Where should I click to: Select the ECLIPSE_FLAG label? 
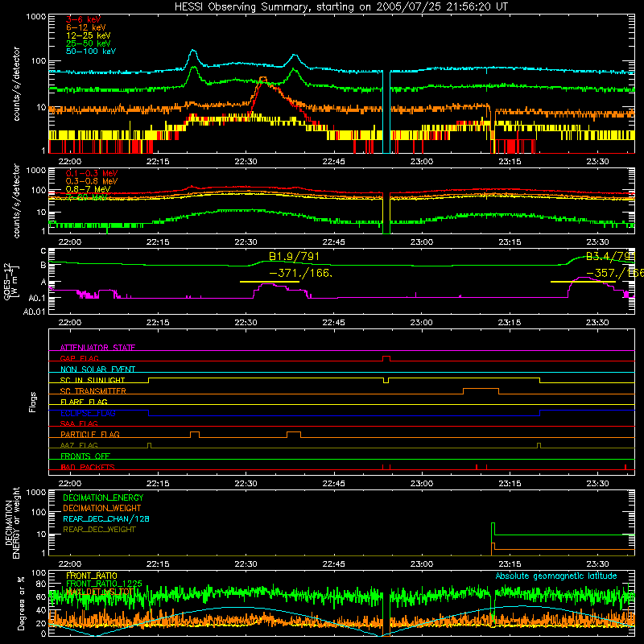point(88,413)
